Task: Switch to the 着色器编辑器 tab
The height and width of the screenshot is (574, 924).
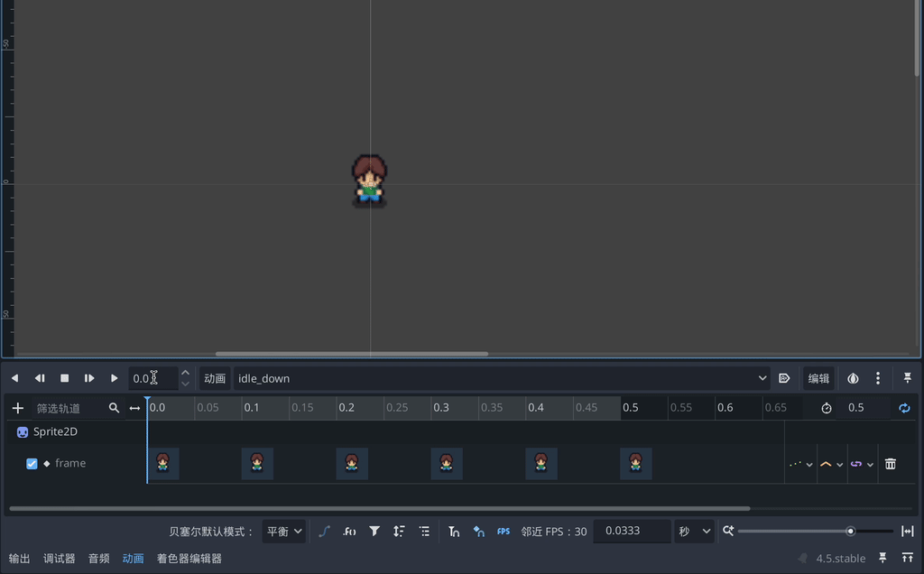Action: click(x=189, y=559)
